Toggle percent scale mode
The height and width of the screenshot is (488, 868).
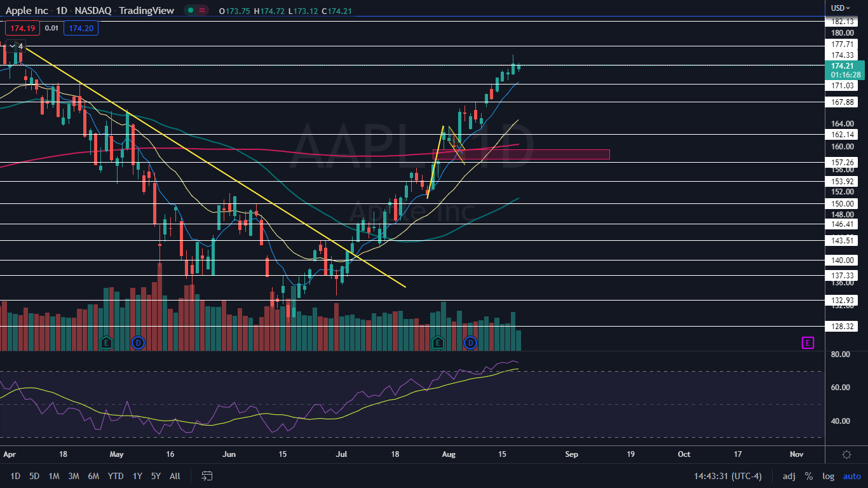809,475
